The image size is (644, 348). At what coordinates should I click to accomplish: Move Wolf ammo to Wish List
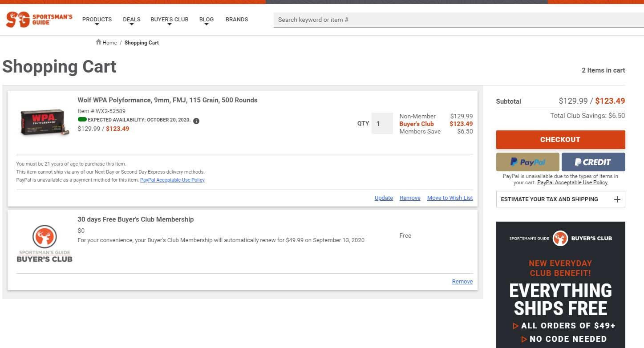coord(450,198)
